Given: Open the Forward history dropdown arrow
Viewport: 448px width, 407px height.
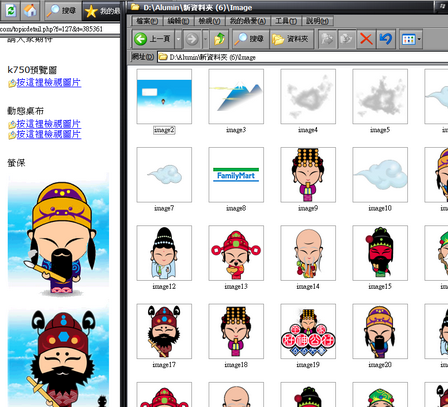Looking at the screenshot, I should (206, 39).
